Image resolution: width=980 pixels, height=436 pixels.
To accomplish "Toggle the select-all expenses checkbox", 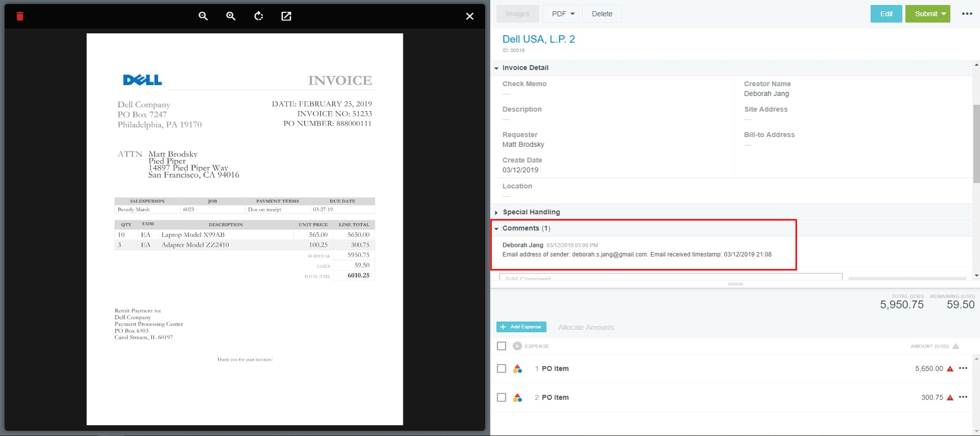I will pyautogui.click(x=501, y=346).
